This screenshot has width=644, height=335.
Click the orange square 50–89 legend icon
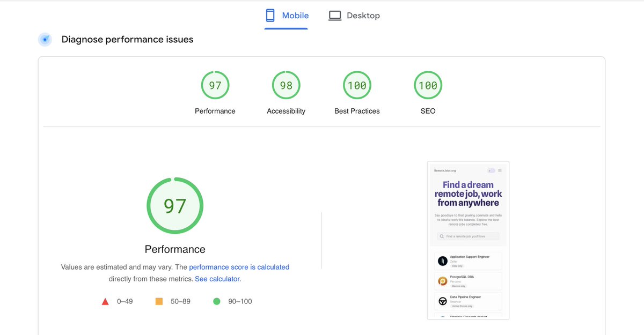159,301
